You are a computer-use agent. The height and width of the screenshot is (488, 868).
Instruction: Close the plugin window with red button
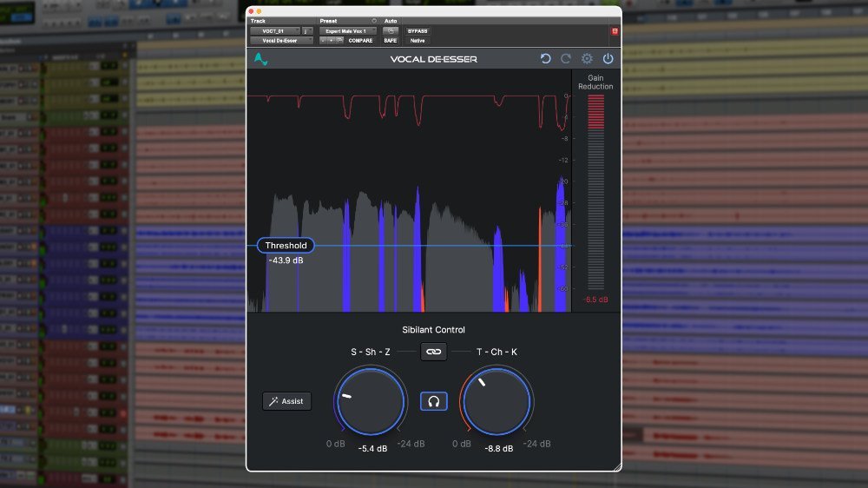click(251, 11)
